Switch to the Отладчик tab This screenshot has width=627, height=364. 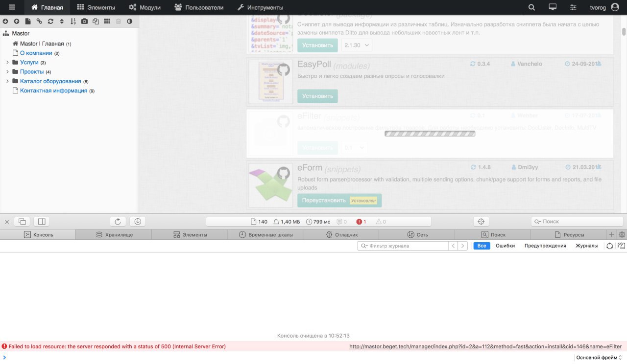(x=341, y=235)
